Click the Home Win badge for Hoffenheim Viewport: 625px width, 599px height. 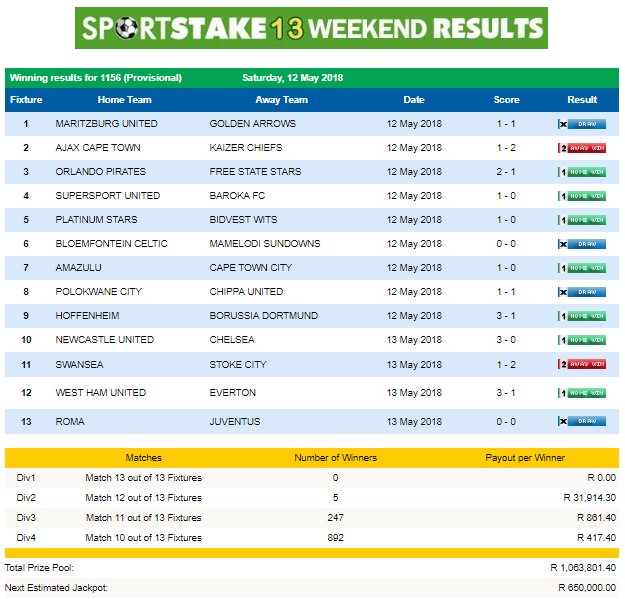582,316
